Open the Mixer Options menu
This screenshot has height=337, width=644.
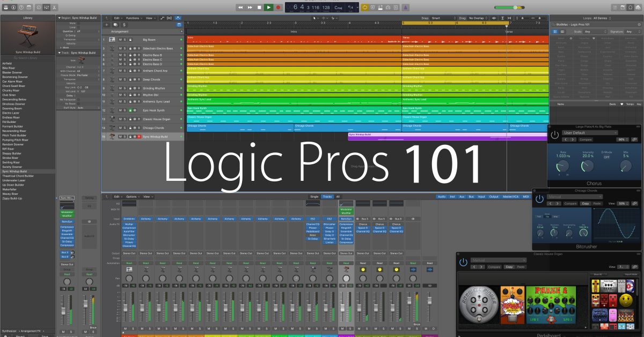[x=131, y=196]
